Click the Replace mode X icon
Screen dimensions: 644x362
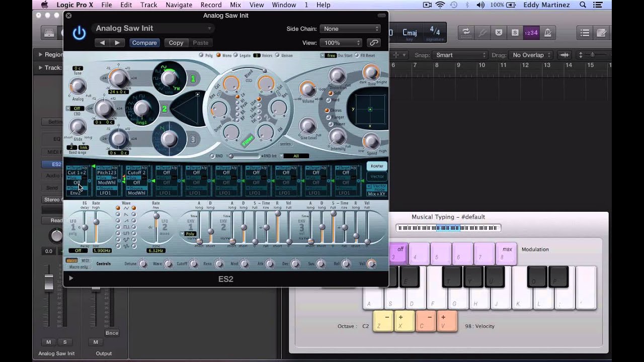(499, 33)
